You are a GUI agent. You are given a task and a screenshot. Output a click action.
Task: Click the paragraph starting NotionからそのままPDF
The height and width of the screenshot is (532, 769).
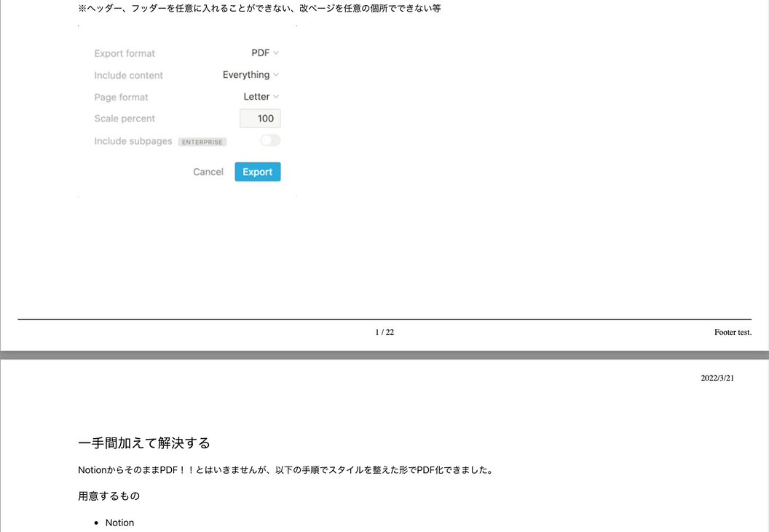[x=286, y=469]
